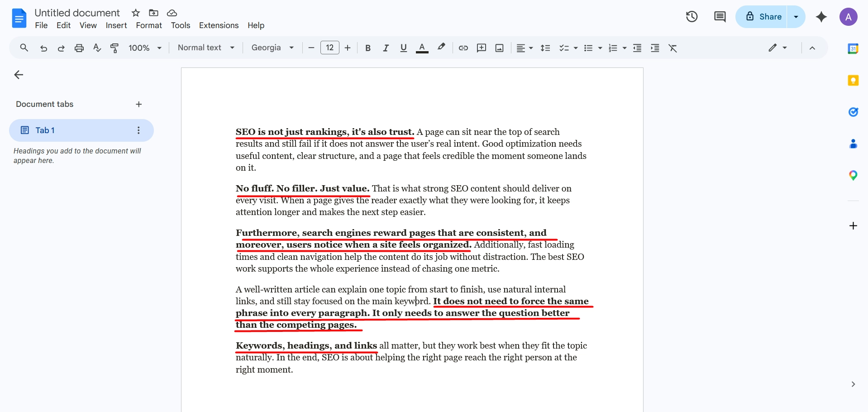
Task: Click the search menus magnifier icon
Action: coord(24,48)
